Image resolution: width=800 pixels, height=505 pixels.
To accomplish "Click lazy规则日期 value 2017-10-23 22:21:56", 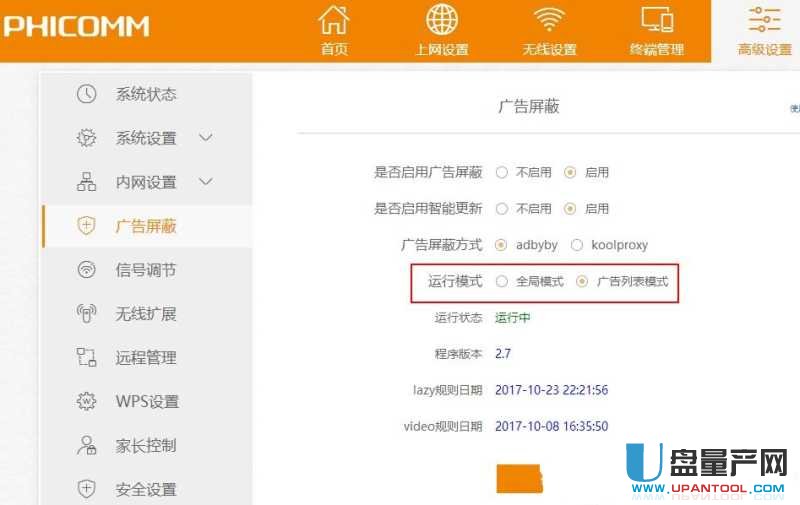I will (x=552, y=390).
